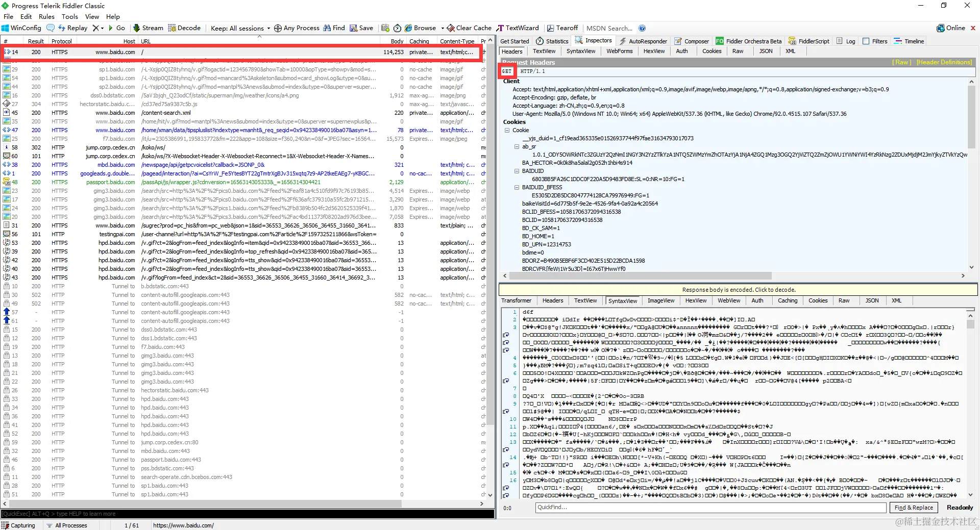Click the QuickExec command input box
The height and width of the screenshot is (530, 980).
point(248,514)
